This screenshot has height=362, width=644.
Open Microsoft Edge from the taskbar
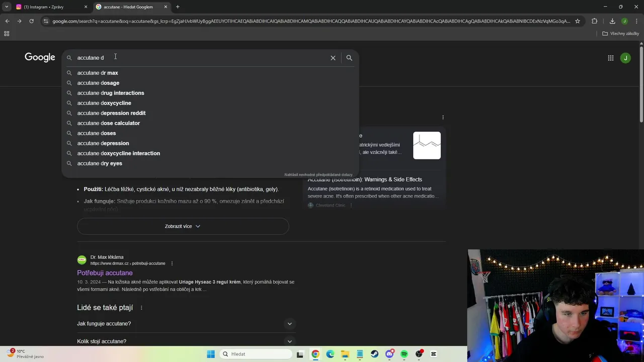point(330,354)
